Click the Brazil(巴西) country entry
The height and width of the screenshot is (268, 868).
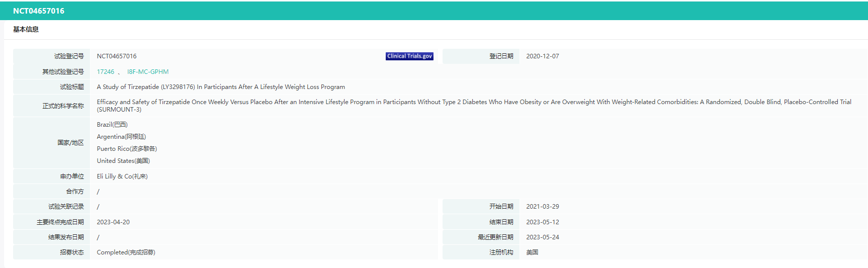click(112, 125)
